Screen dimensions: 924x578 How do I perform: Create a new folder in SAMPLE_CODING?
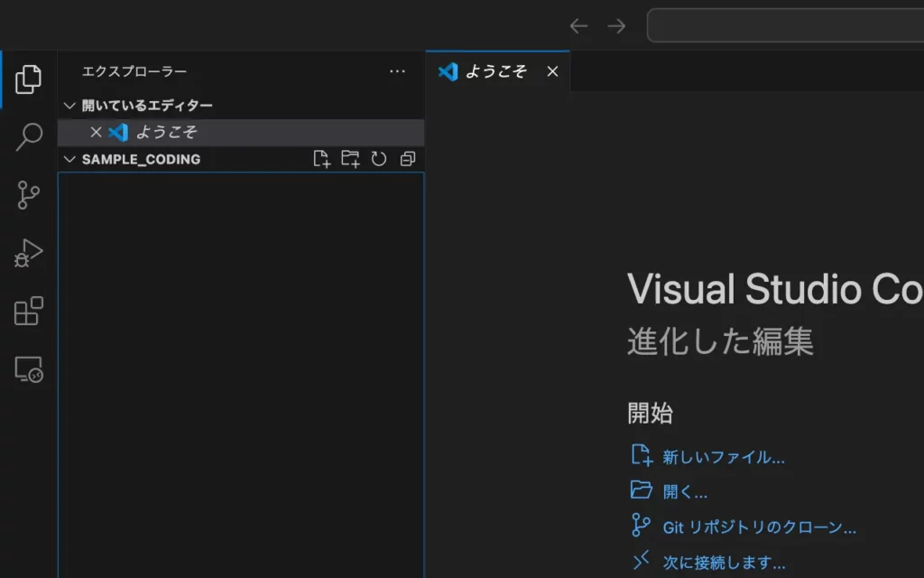[x=350, y=159]
